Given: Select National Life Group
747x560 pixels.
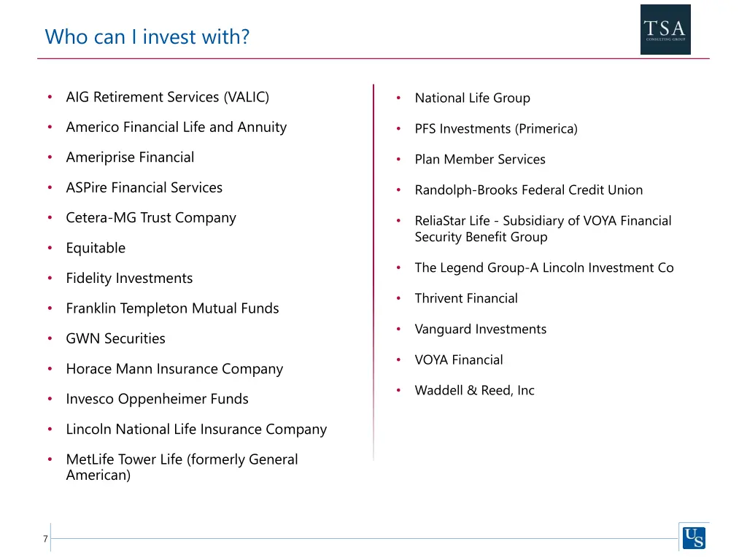Looking at the screenshot, I should click(x=472, y=98).
